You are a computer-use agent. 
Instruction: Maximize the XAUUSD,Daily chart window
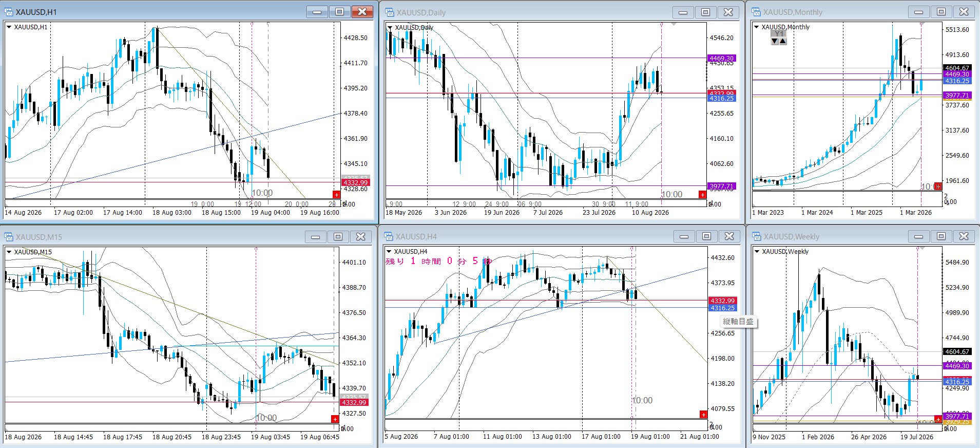coord(706,12)
